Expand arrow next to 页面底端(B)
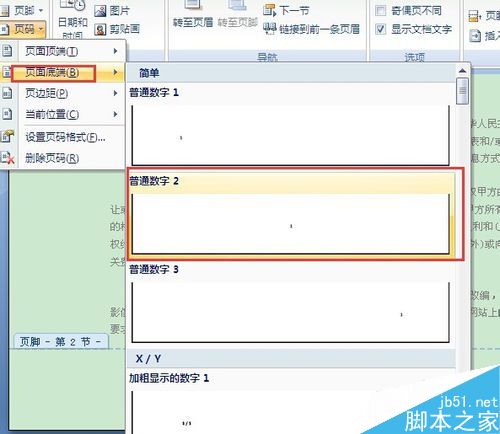500x434 pixels. coord(115,72)
